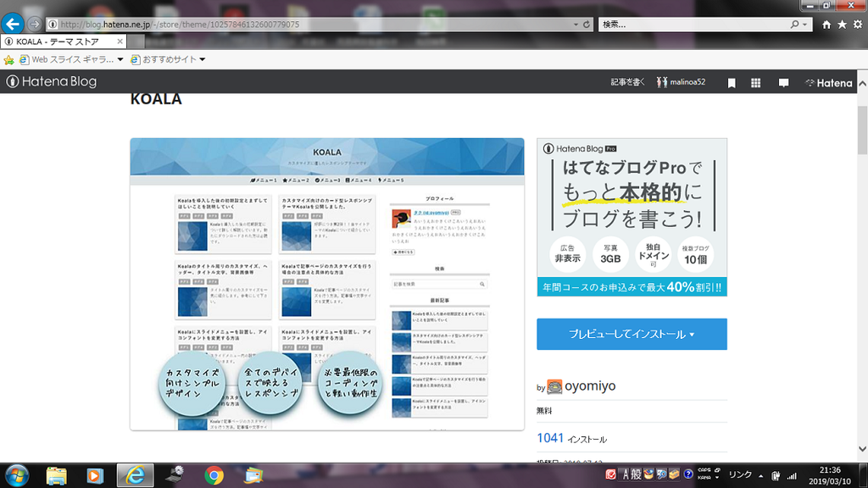Open the IME search tool icon

pyautogui.click(x=661, y=474)
